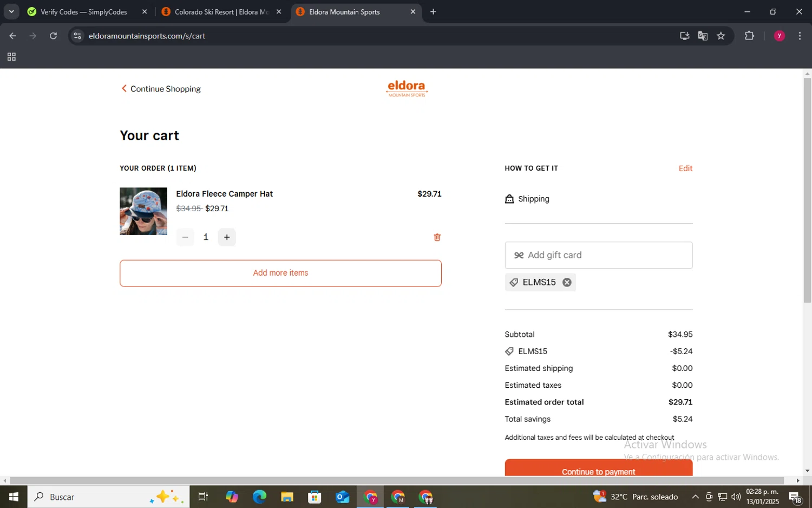Open weather widget showing 32°C
The image size is (812, 508).
click(x=636, y=497)
